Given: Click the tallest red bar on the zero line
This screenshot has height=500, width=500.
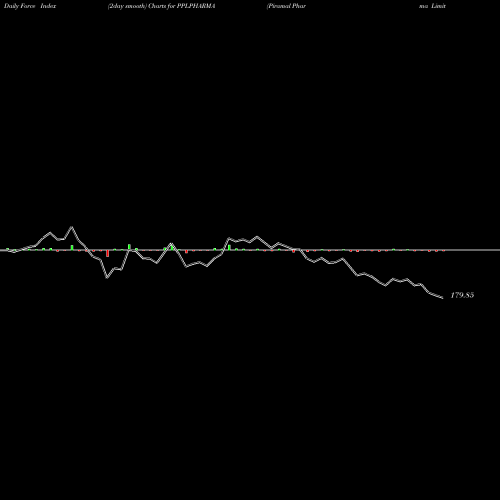Looking at the screenshot, I should click(x=107, y=253).
